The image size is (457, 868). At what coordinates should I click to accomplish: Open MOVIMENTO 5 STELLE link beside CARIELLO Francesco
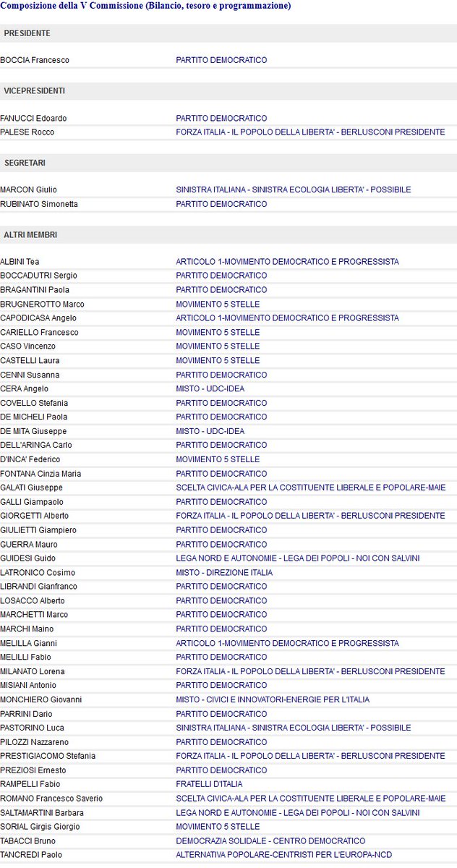[x=218, y=332]
